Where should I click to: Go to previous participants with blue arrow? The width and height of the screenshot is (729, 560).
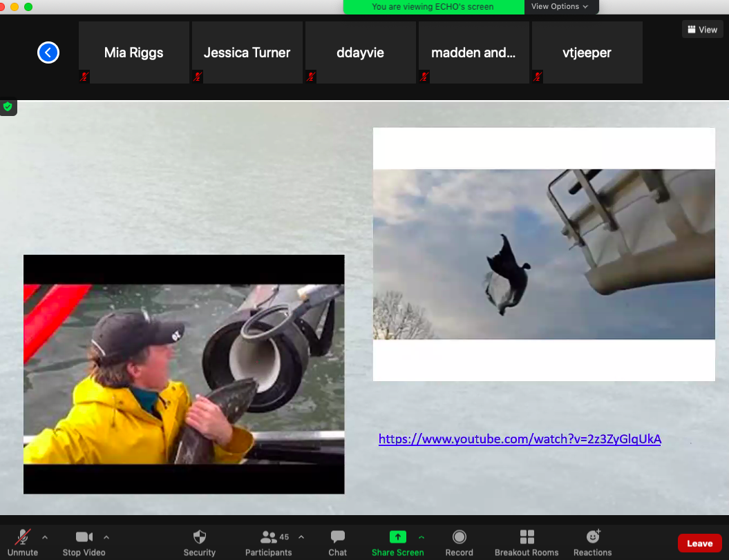pyautogui.click(x=48, y=52)
